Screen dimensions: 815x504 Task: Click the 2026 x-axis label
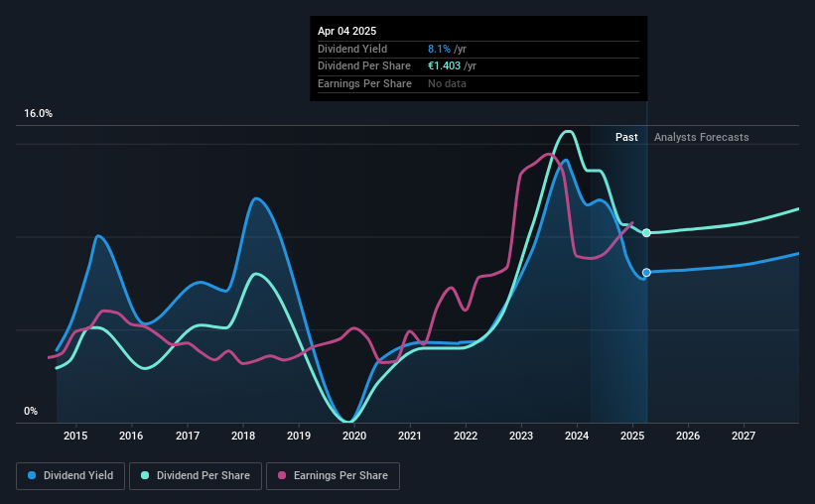point(688,436)
